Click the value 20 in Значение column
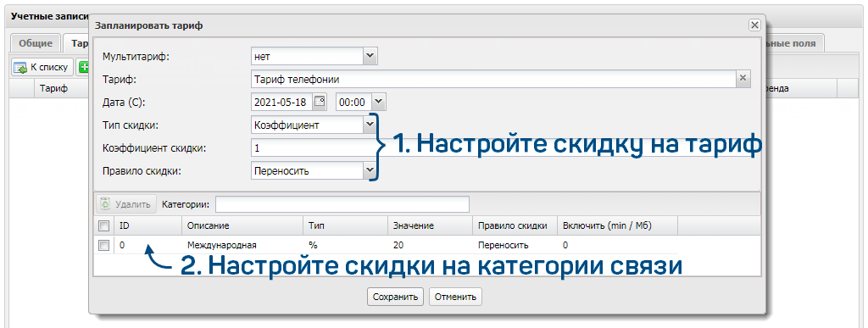The height and width of the screenshot is (328, 868). click(x=398, y=245)
